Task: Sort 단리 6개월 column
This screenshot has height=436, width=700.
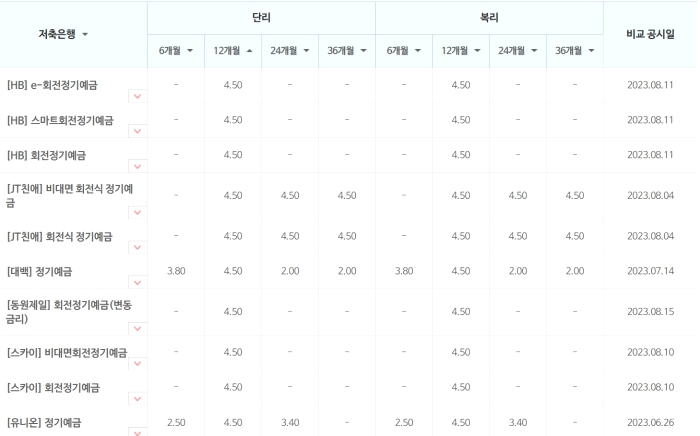Action: 176,51
